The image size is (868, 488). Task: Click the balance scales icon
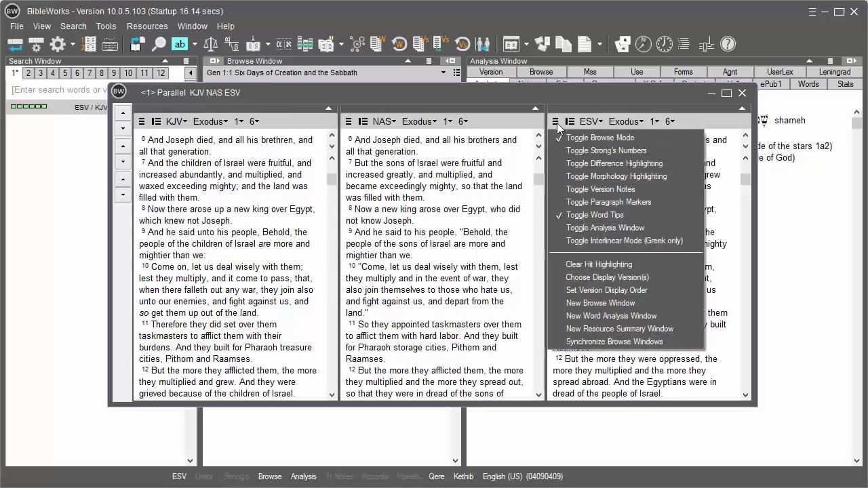point(211,44)
